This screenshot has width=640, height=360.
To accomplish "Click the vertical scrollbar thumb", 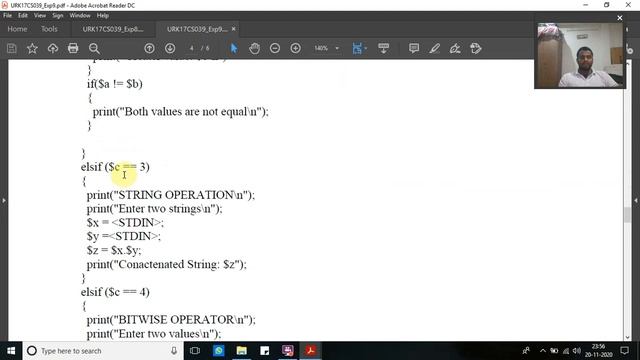I will click(627, 215).
